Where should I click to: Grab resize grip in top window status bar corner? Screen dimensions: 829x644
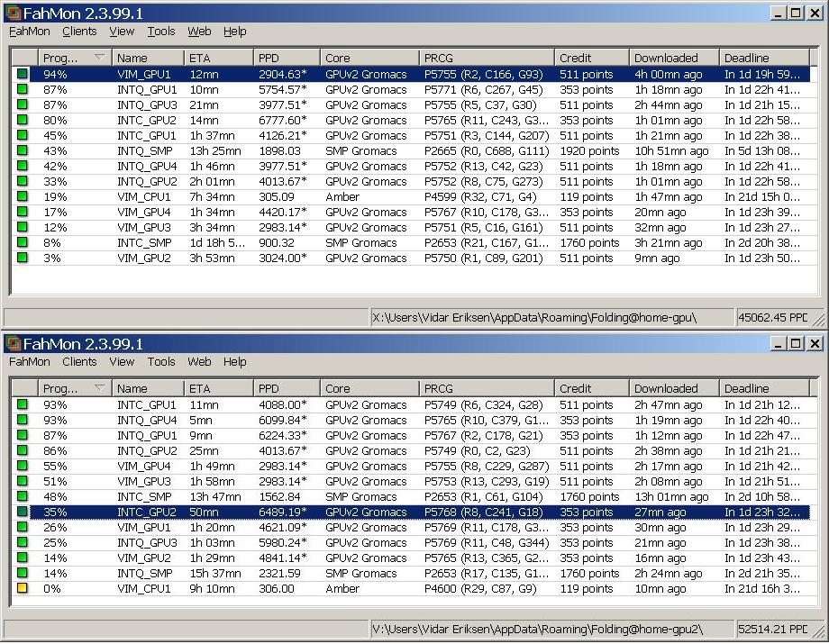pyautogui.click(x=818, y=319)
